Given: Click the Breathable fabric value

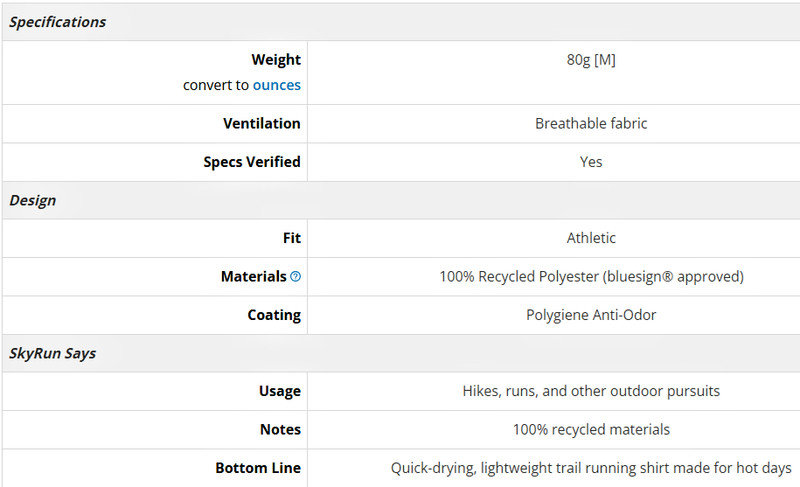Looking at the screenshot, I should coord(591,123).
